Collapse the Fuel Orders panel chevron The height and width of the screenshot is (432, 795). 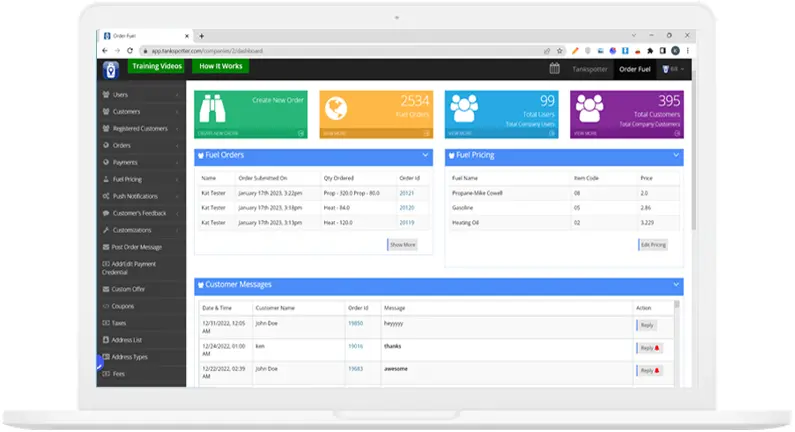point(425,155)
